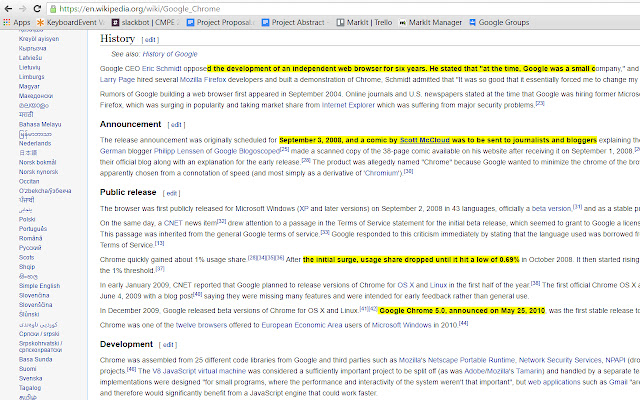Switch language to Norsk nynorsk
Image resolution: width=640 pixels, height=400 pixels.
(x=38, y=172)
